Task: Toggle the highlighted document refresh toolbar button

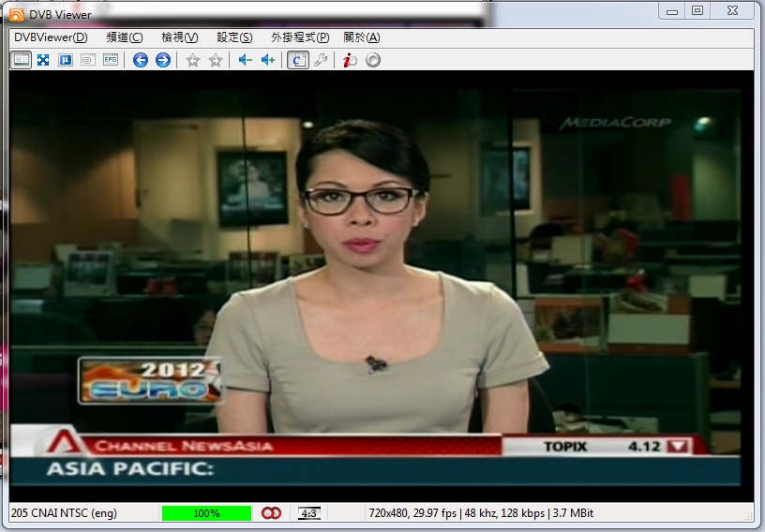Action: point(298,60)
